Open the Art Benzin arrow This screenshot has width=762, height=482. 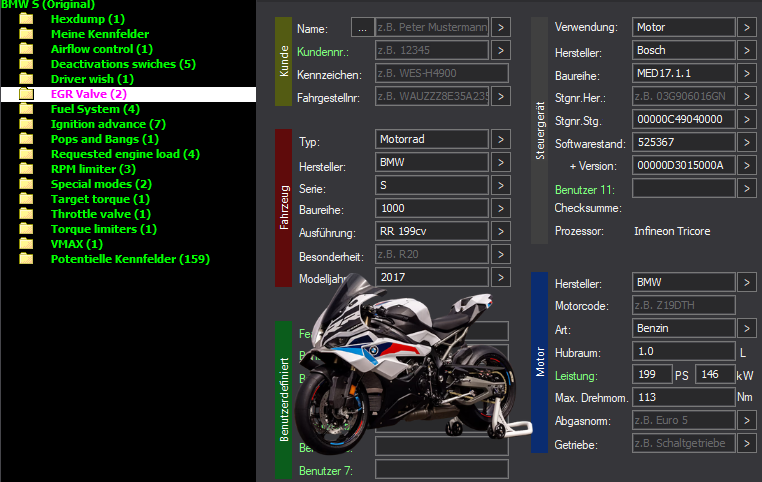(x=747, y=328)
